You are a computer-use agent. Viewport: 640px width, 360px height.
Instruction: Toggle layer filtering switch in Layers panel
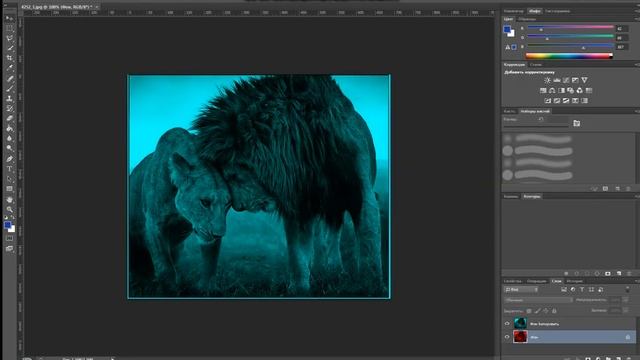tap(627, 289)
